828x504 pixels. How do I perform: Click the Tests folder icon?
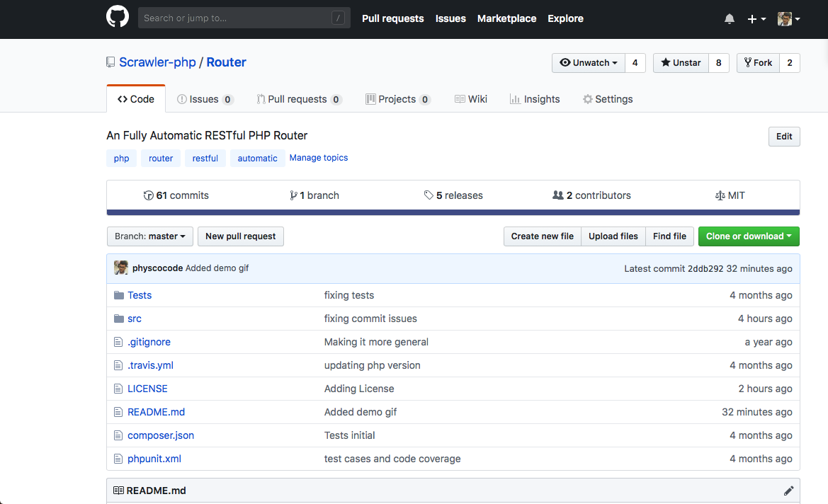(x=119, y=295)
